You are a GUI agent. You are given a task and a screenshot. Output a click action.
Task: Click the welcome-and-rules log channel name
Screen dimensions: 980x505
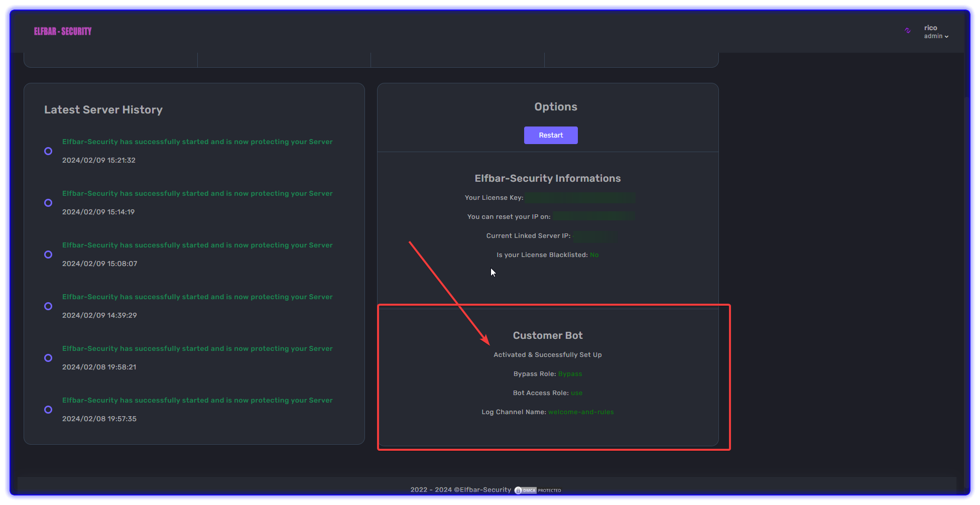(x=581, y=412)
